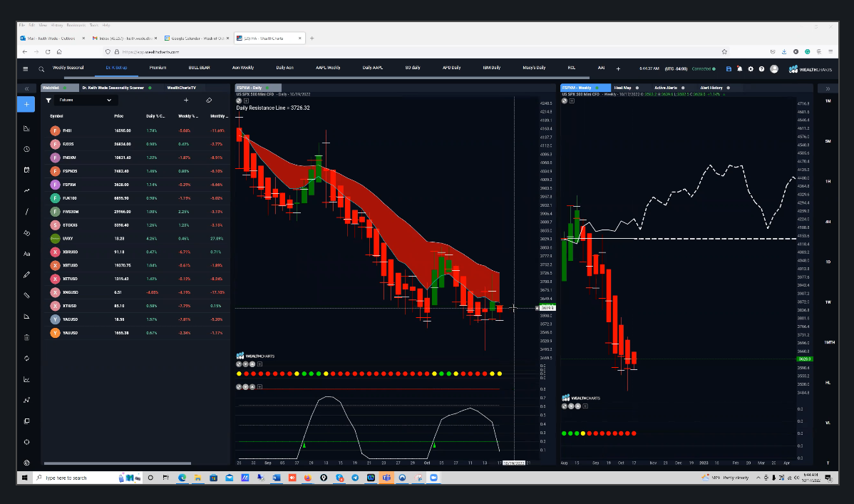Click the blue save layout icon
854x504 pixels.
729,69
